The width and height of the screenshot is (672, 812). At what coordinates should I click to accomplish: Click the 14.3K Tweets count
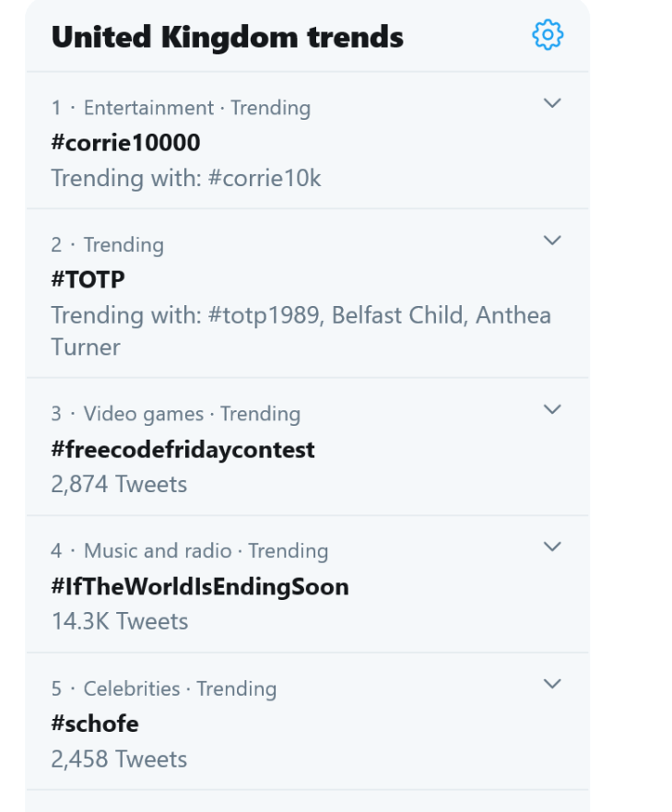click(x=120, y=621)
